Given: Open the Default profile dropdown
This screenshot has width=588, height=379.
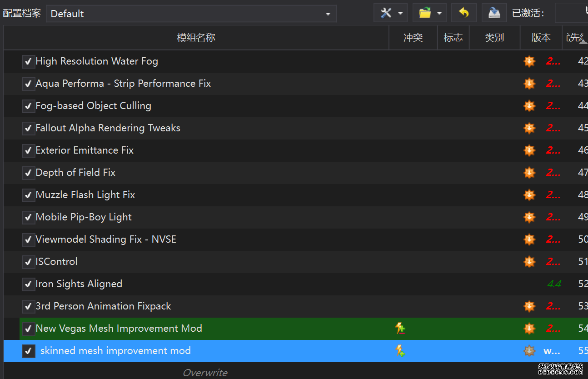Looking at the screenshot, I should click(191, 14).
